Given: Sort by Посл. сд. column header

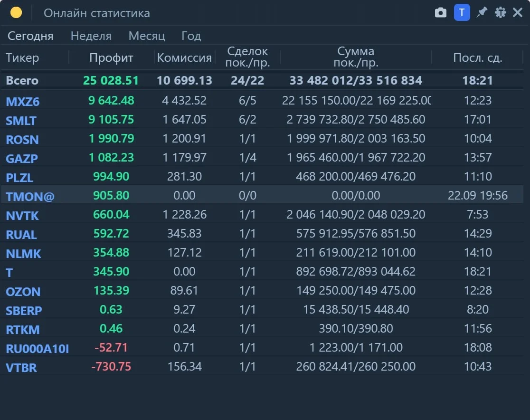Looking at the screenshot, I should 478,58.
